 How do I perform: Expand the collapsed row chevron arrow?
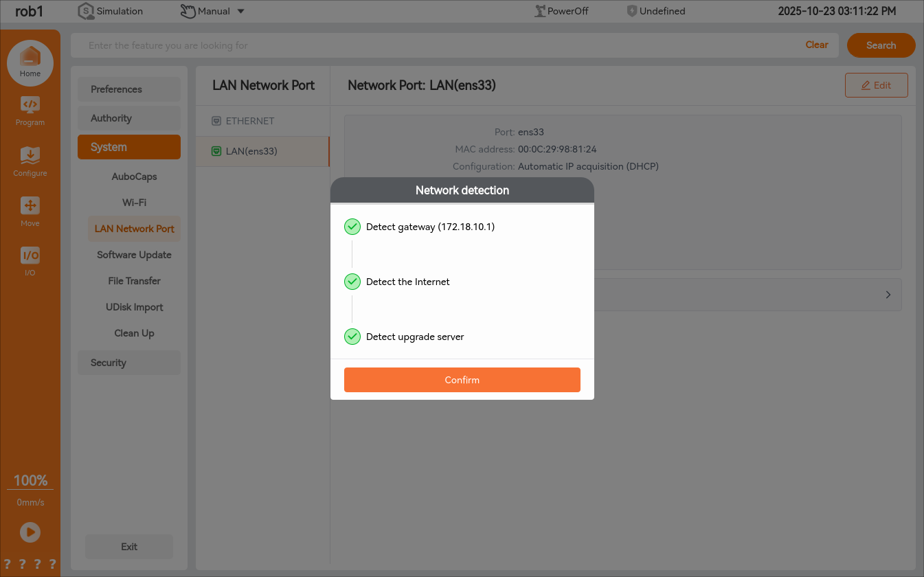coord(888,295)
